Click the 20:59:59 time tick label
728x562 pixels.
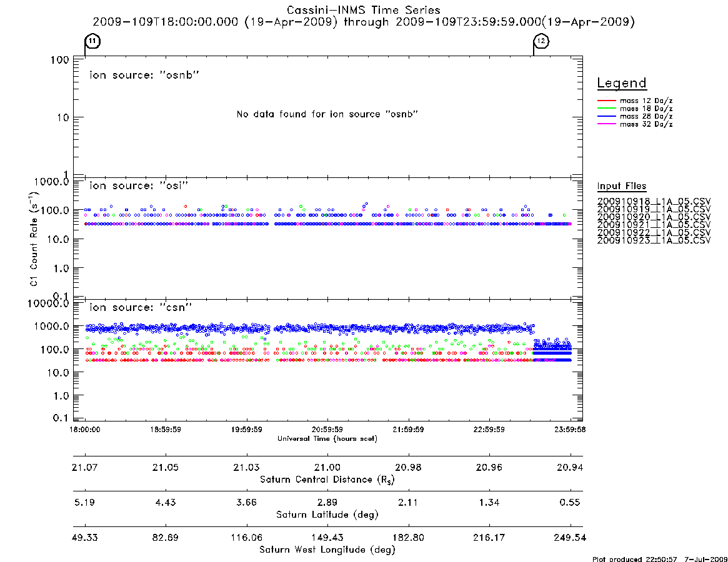(x=327, y=430)
